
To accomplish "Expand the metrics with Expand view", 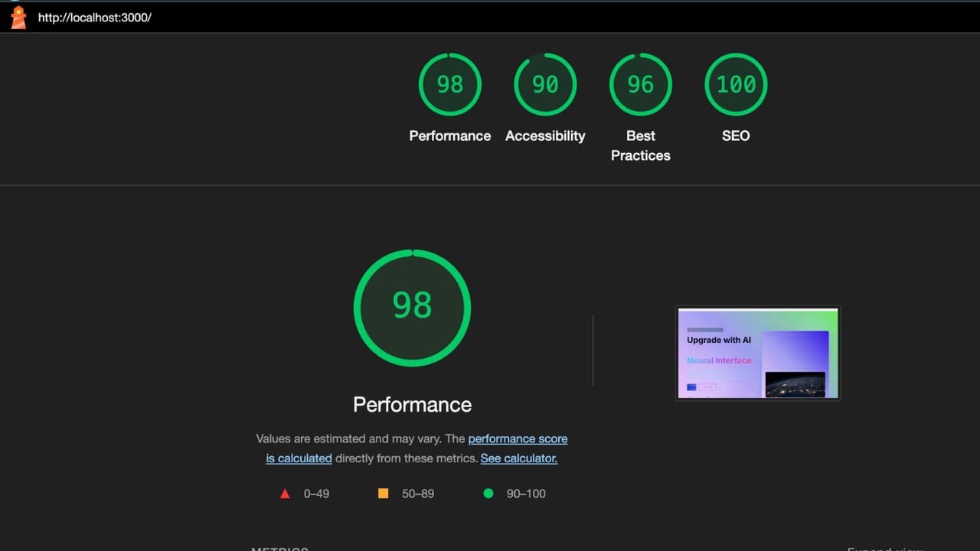I will 882,548.
